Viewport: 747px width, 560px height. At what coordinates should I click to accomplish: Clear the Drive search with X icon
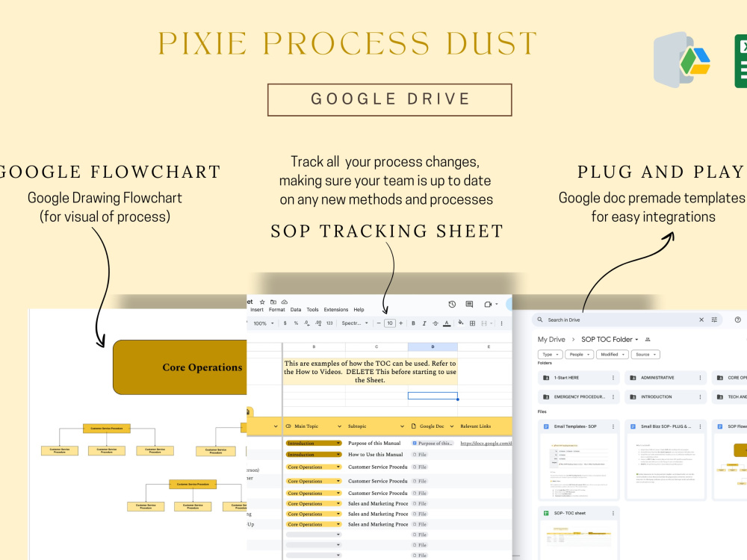click(701, 320)
